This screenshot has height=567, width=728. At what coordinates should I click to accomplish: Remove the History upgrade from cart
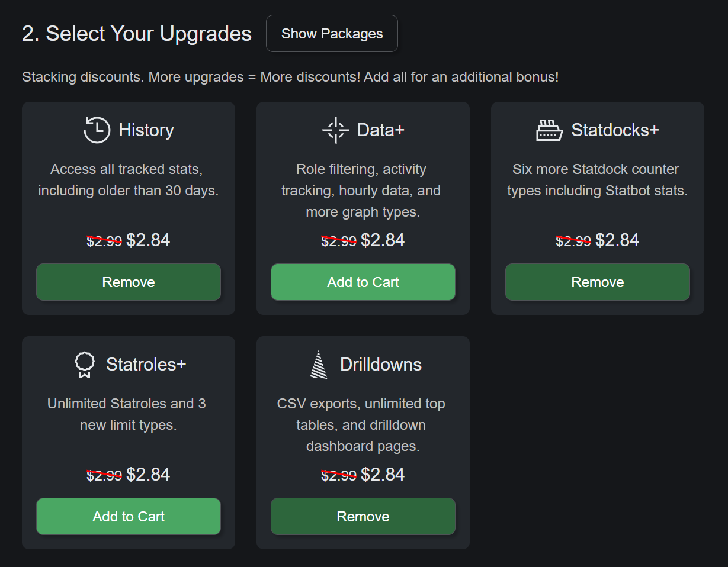tap(129, 282)
